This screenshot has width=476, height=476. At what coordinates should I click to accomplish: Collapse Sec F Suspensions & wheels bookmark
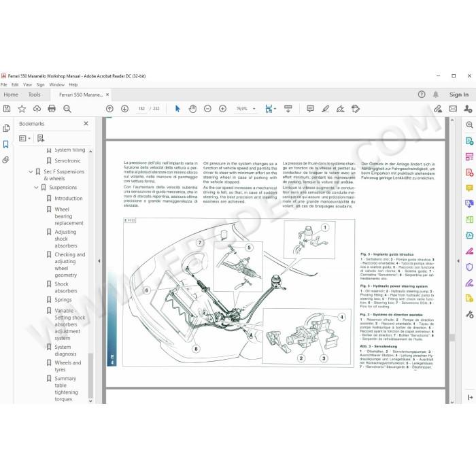pos(31,172)
